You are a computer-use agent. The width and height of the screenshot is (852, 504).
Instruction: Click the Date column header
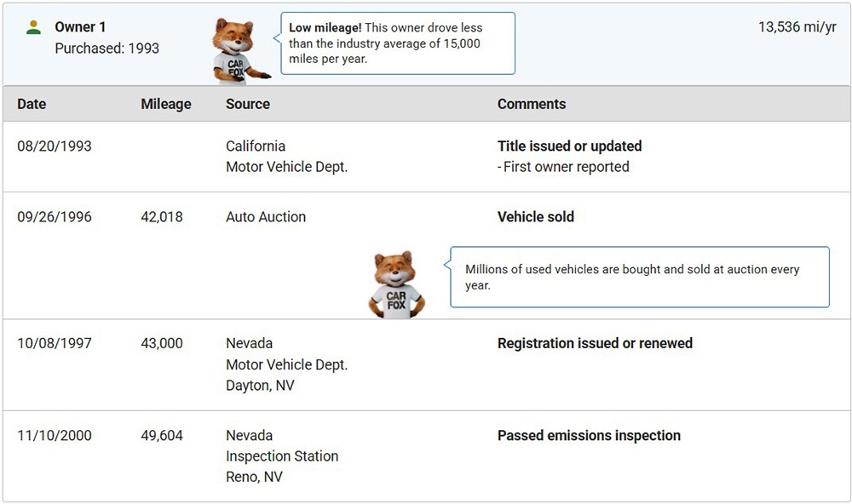coord(32,104)
